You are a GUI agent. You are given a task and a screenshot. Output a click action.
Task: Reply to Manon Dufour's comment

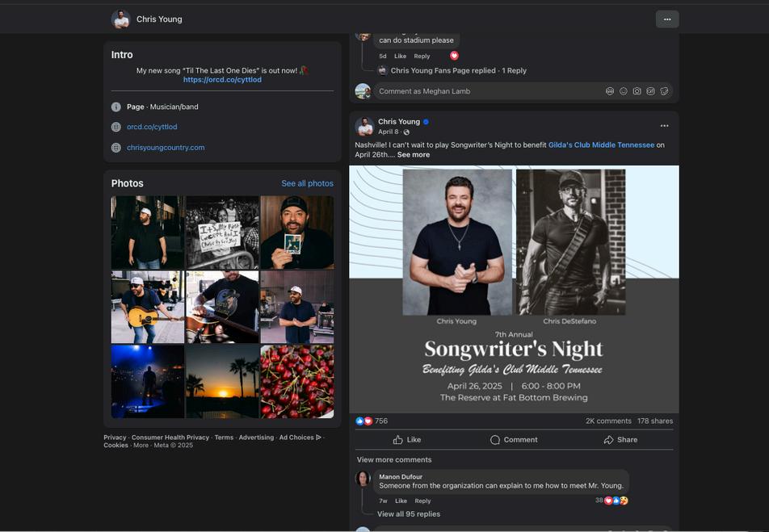(x=422, y=501)
